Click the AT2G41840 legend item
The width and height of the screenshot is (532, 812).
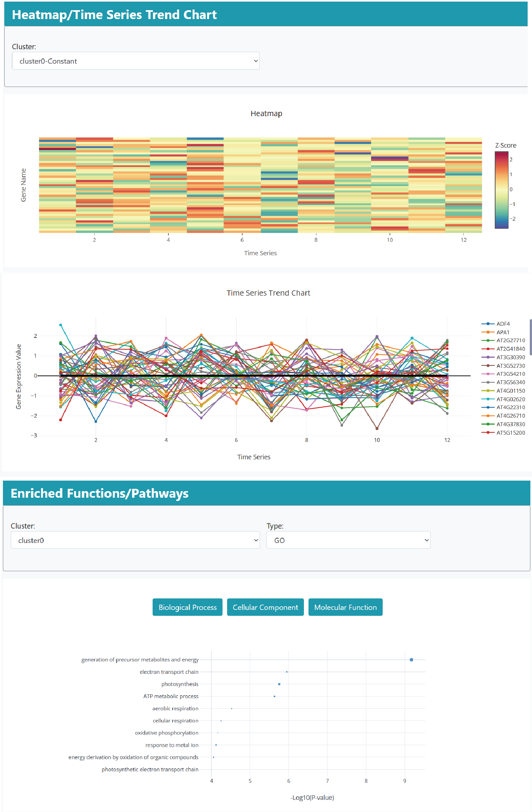point(510,349)
